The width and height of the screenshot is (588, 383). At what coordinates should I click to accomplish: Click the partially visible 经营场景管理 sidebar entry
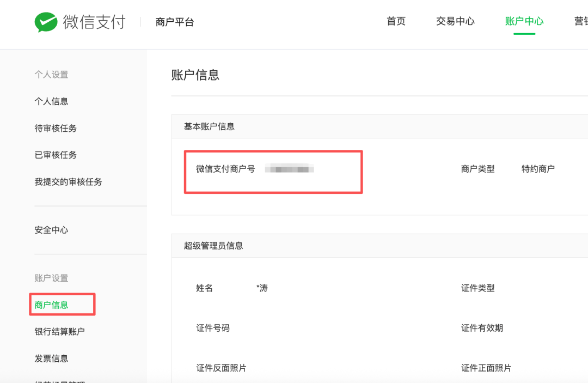pyautogui.click(x=60, y=380)
